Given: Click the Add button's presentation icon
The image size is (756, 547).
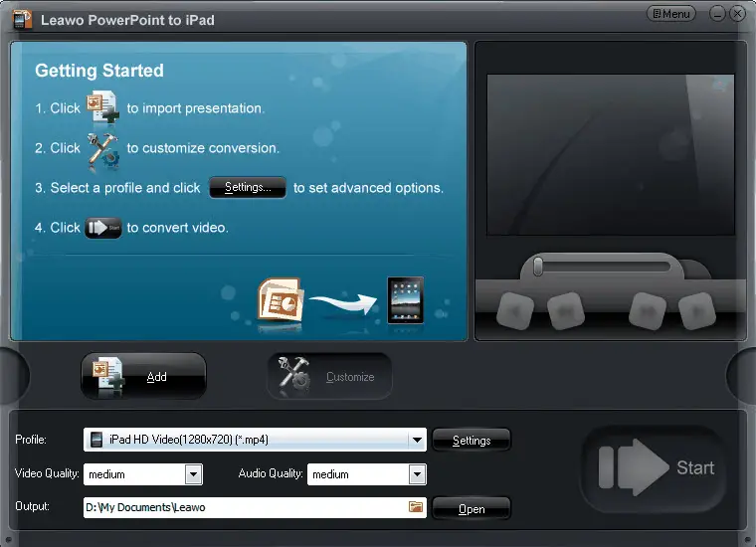Looking at the screenshot, I should coord(107,376).
